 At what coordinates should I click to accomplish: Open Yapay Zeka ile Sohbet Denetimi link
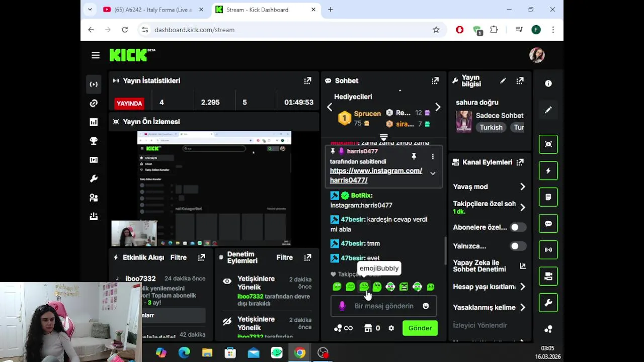click(489, 266)
